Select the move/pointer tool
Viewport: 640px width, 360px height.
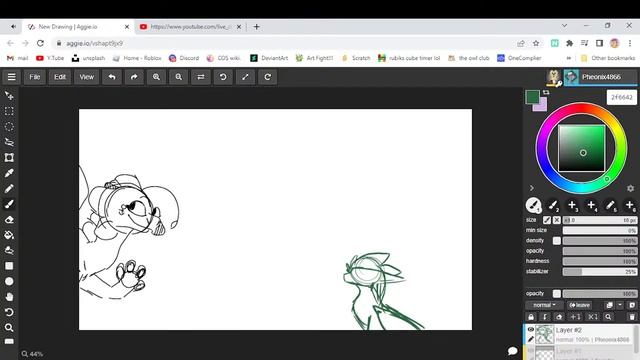pyautogui.click(x=9, y=96)
